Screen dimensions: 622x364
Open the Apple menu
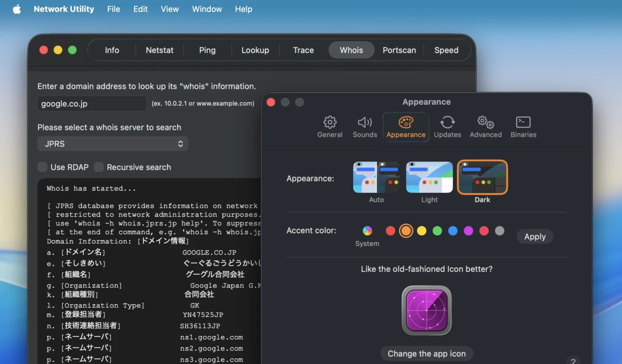click(x=17, y=9)
